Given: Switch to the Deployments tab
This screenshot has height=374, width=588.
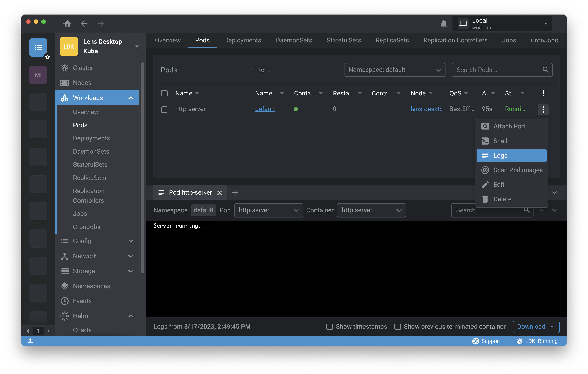Looking at the screenshot, I should click(242, 40).
